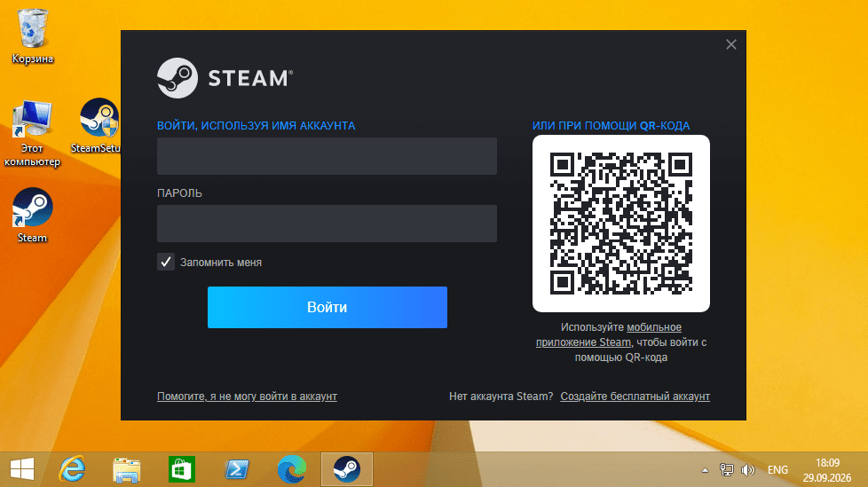
Task: Show hidden tray icons arrow
Action: 705,470
